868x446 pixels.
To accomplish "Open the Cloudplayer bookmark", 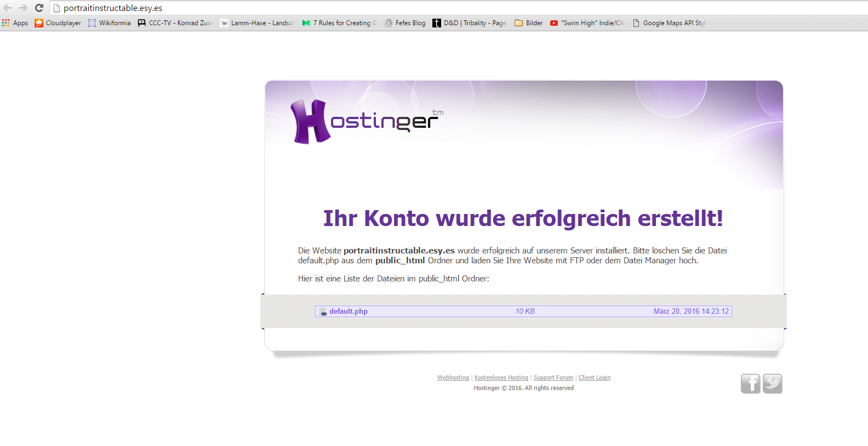I will coord(58,23).
